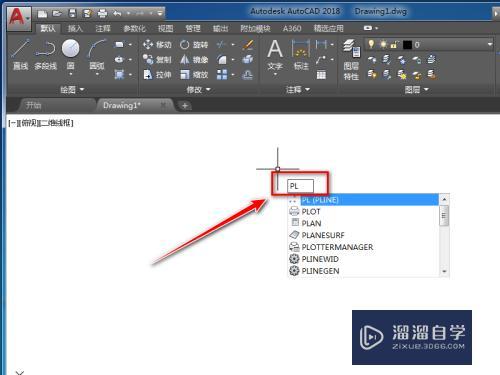Select the Stretch tool (拉伸)
Viewport: 500px width, 375px height.
157,74
